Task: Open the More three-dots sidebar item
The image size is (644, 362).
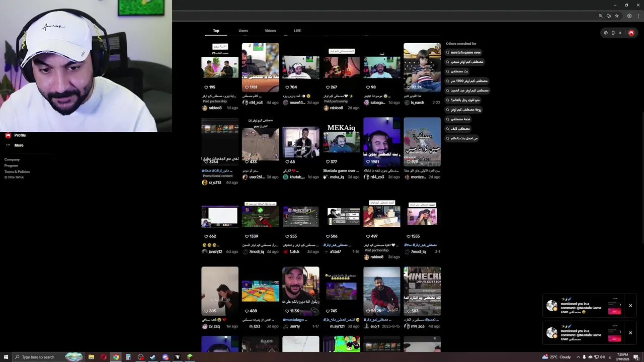Action: (14, 145)
